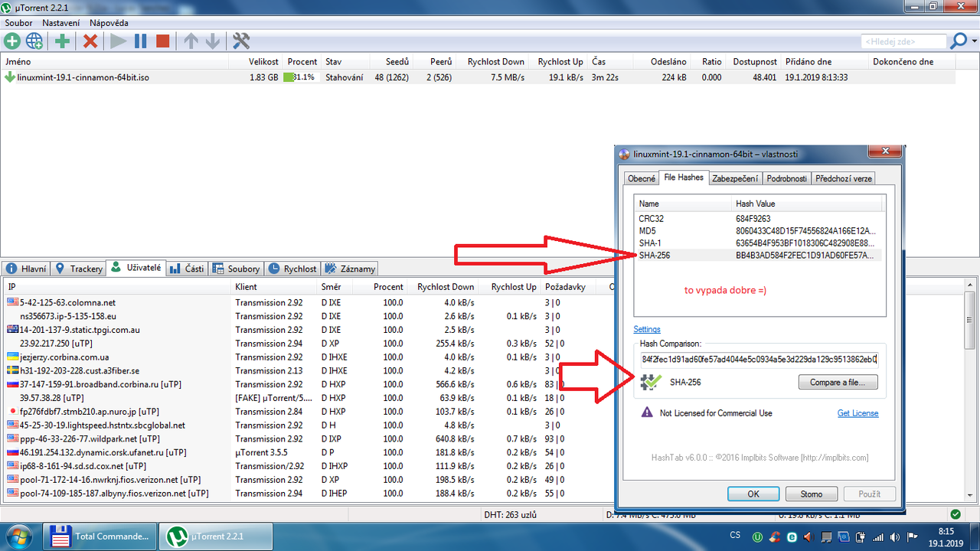The image size is (980, 551).
Task: Open the search provider dropdown arrow
Action: click(974, 42)
